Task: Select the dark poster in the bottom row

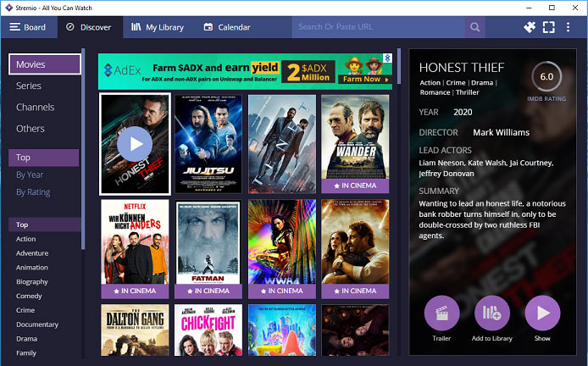Action: point(355,330)
